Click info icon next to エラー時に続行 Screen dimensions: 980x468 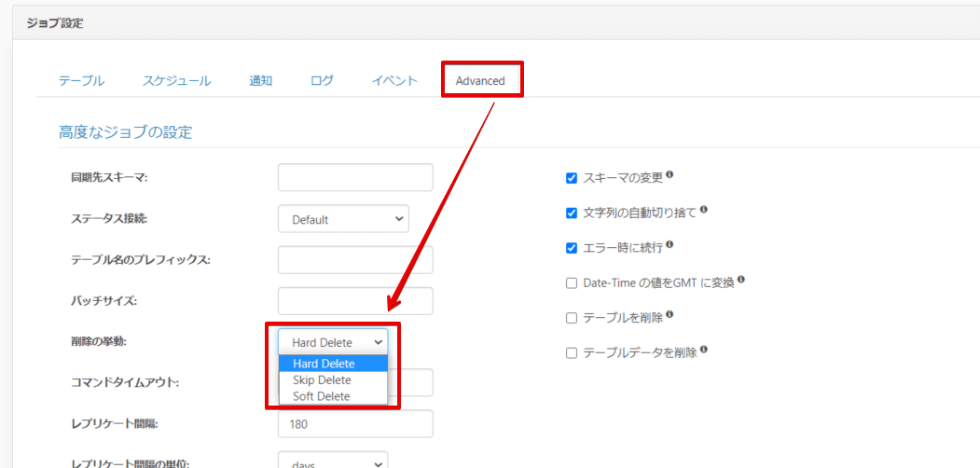click(669, 244)
